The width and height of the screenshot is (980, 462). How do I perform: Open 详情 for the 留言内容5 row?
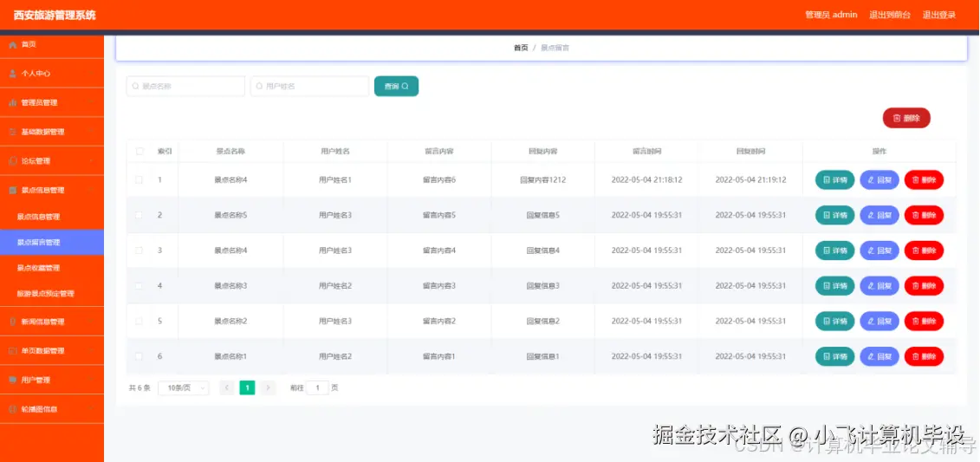(x=835, y=215)
